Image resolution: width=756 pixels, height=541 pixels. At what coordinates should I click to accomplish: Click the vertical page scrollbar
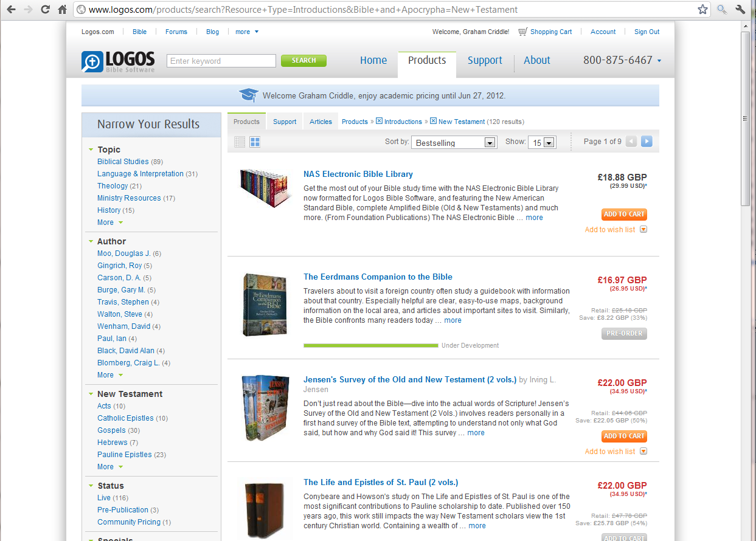click(x=746, y=120)
